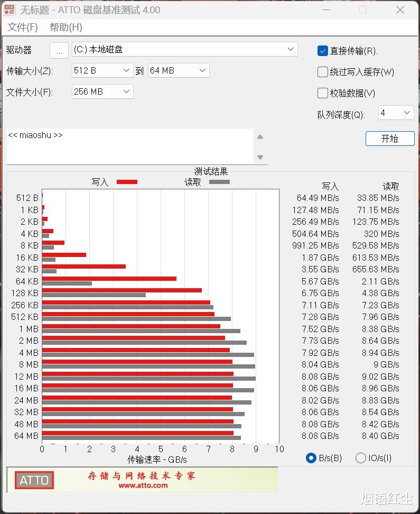
Task: Select the B/s(B) radio button
Action: click(311, 458)
